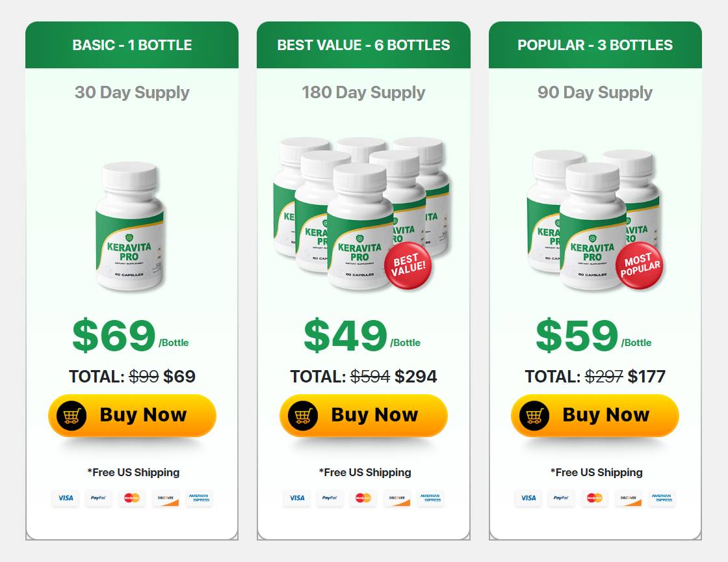728x562 pixels.
Task: Click the Discover icon under Basic package
Action: 166,498
